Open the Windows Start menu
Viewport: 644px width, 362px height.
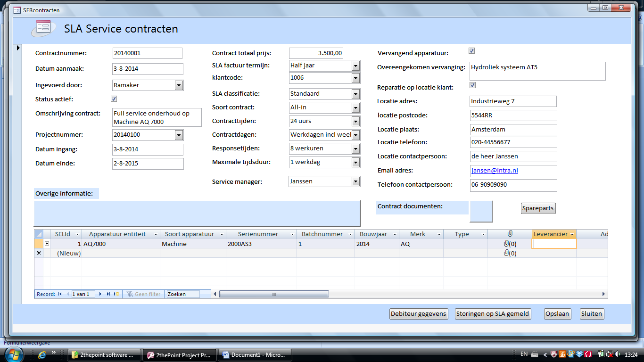click(x=14, y=354)
